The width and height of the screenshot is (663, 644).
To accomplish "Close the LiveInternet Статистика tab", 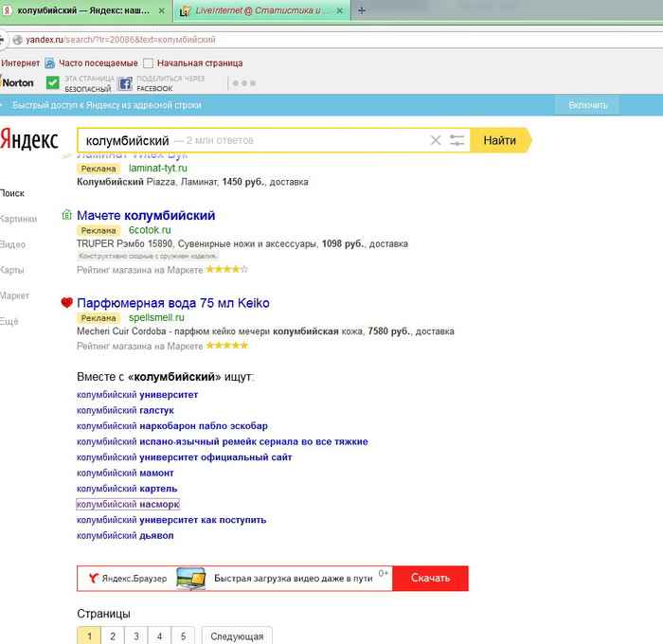I will (339, 11).
